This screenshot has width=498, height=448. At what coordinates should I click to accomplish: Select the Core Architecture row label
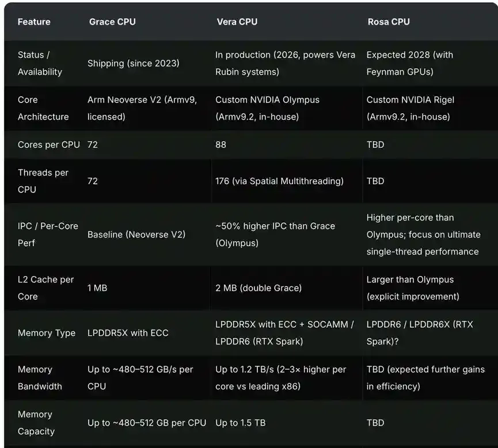[x=43, y=108]
